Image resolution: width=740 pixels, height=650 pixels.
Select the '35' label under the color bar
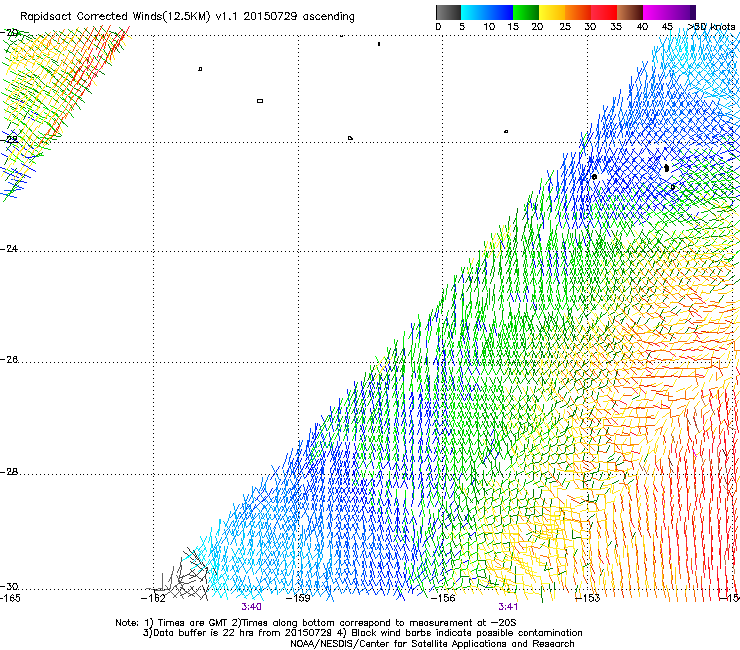pos(616,27)
